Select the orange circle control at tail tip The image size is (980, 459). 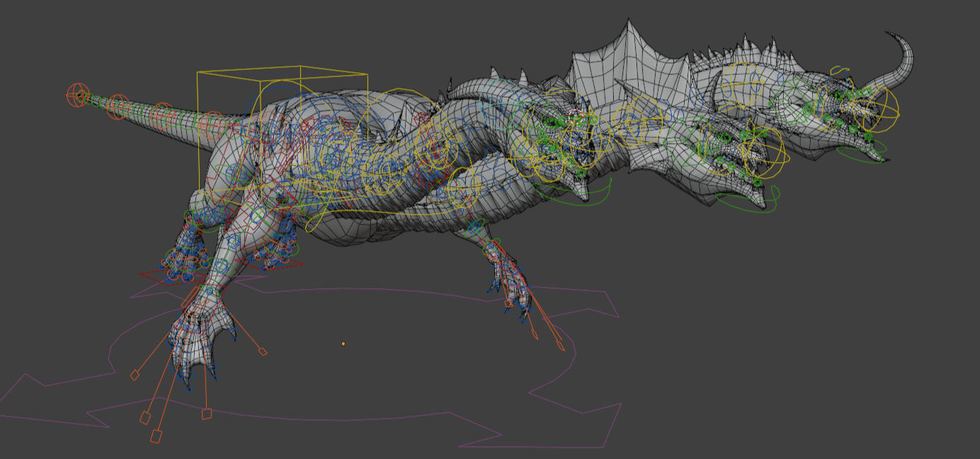coord(78,94)
